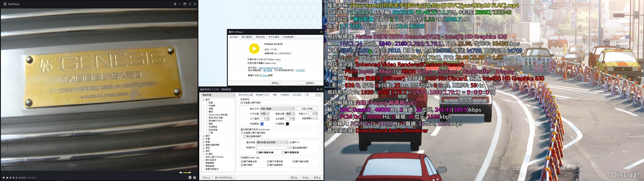Enable 顯示電源狀態 checkbox
This screenshot has height=181, width=644.
(x=283, y=152)
